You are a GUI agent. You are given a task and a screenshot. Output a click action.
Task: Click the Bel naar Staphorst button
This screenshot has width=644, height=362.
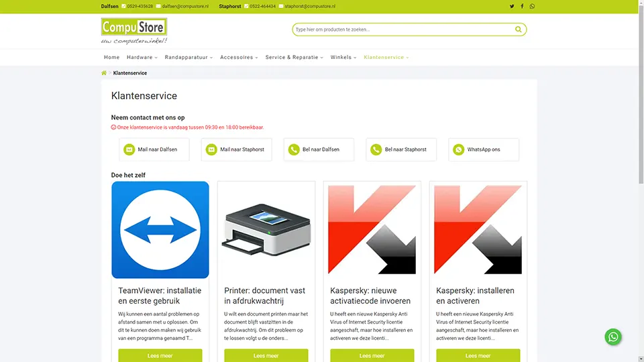coord(401,149)
